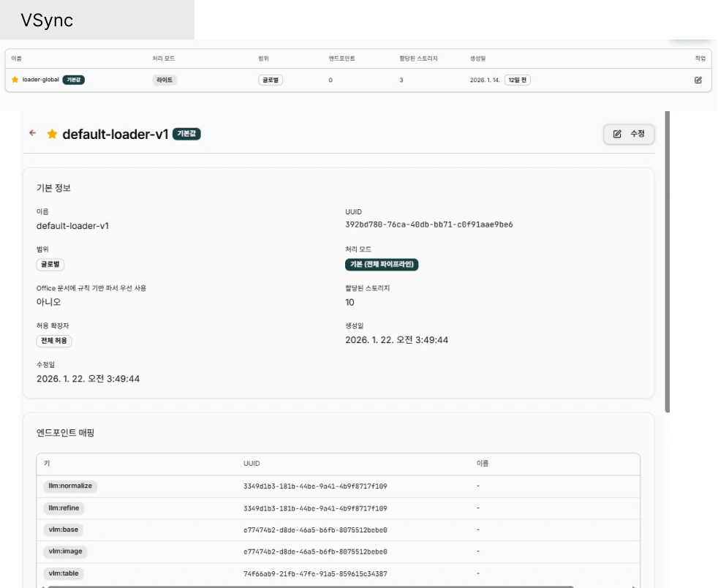Click the 아니오 value for Office parser

pyautogui.click(x=48, y=302)
